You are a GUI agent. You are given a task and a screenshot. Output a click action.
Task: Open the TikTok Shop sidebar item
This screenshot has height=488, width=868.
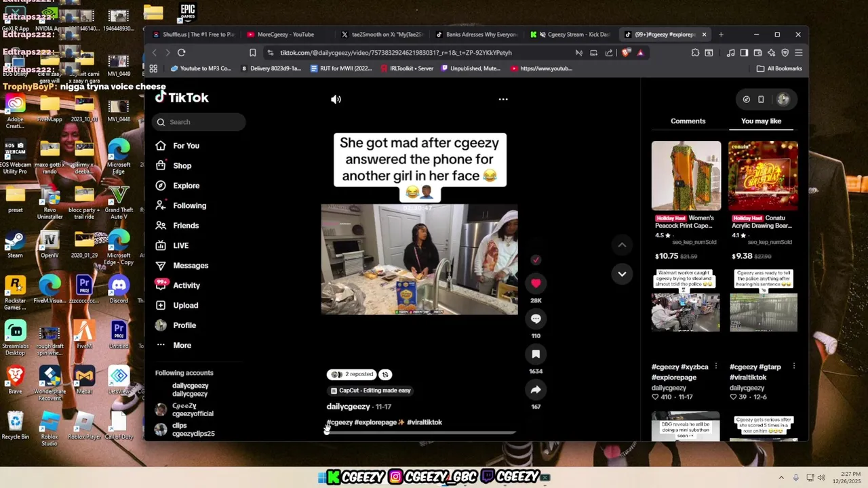182,165
